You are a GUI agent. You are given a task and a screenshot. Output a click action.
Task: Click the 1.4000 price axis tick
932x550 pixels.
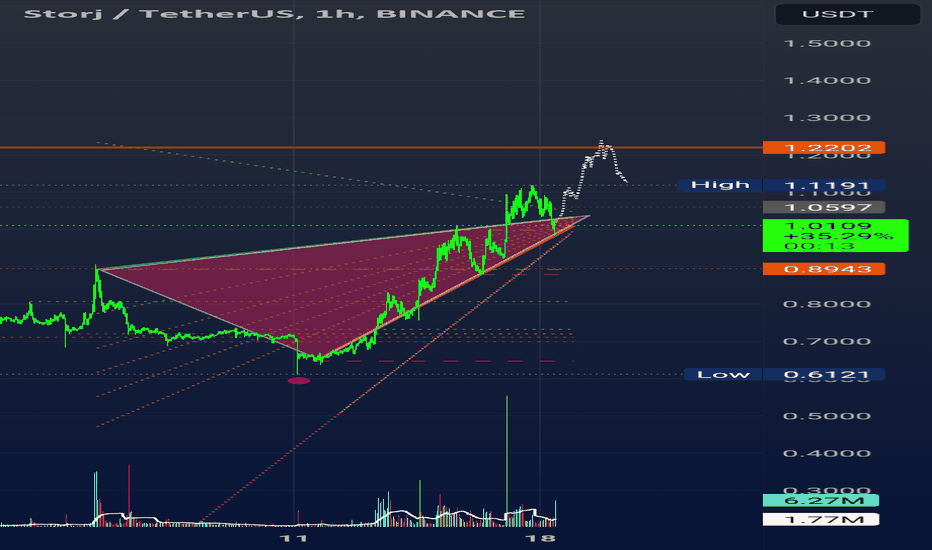pos(827,80)
